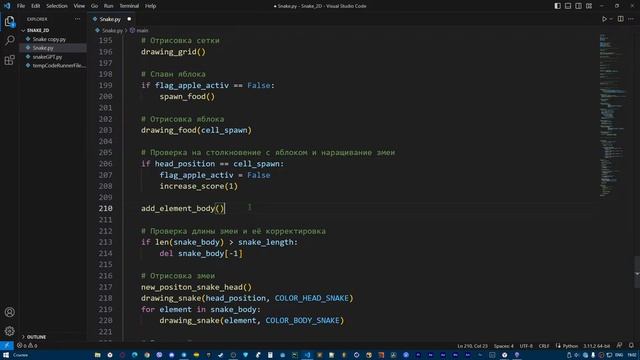The height and width of the screenshot is (360, 640).
Task: Toggle Secondary Side Bar visibility
Action: (x=578, y=6)
